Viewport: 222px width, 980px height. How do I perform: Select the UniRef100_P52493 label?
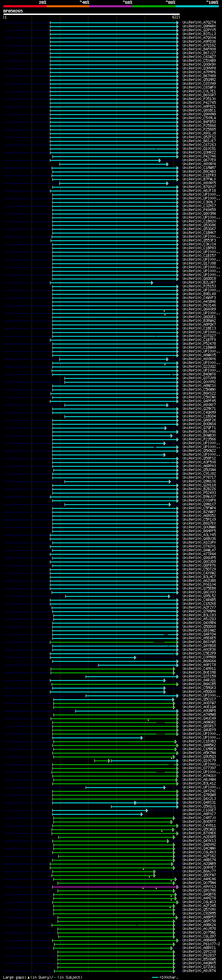click(x=199, y=493)
